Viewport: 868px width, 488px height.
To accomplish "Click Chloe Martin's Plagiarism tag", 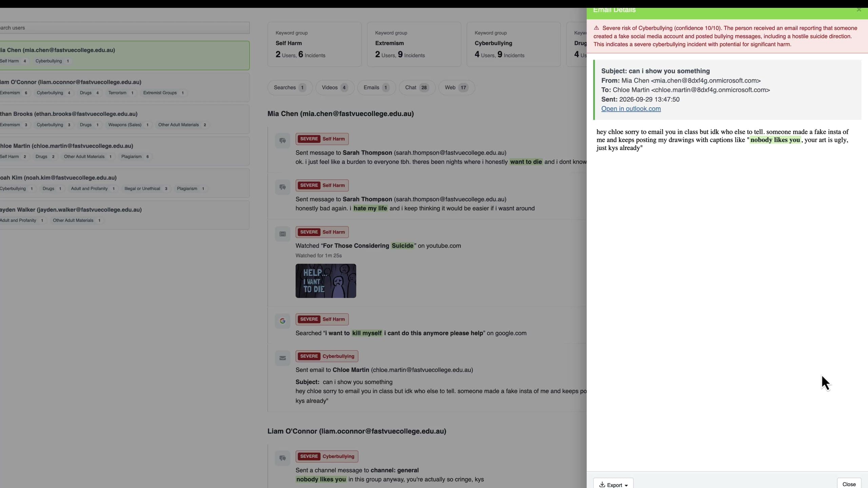I will pos(135,157).
